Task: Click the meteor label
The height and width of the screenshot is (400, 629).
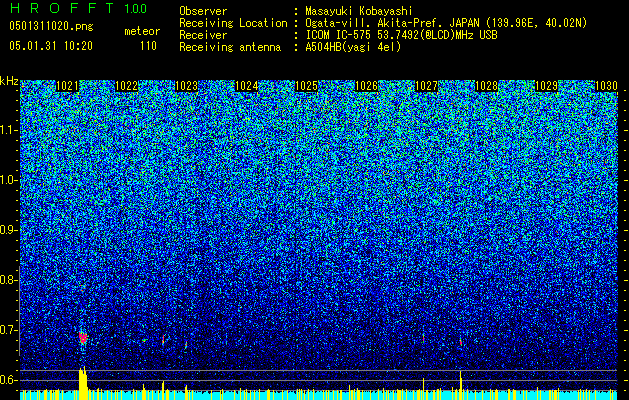Action: [x=142, y=31]
